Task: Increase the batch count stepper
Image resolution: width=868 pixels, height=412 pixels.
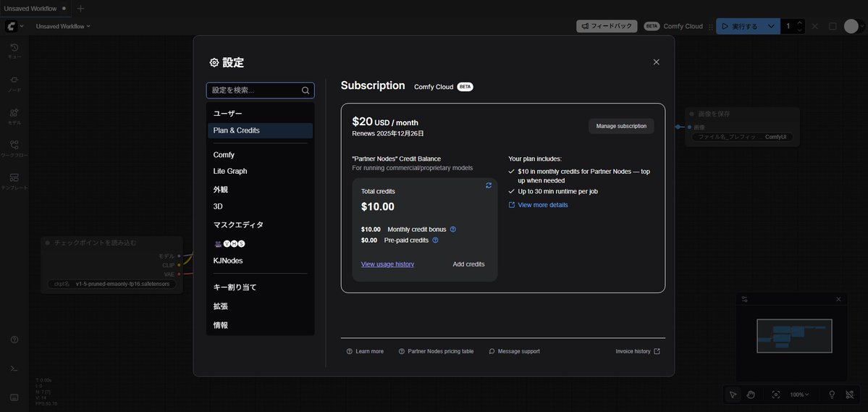Action: pos(799,22)
